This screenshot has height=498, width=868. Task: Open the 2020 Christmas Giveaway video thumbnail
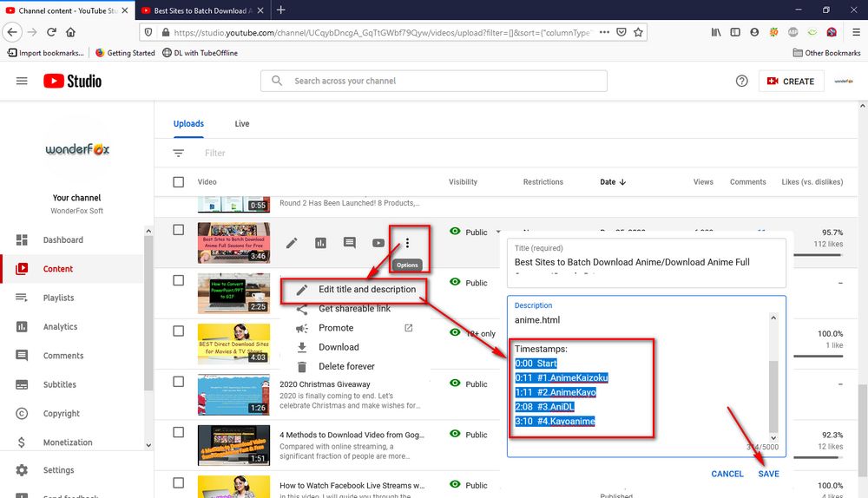[x=233, y=395]
